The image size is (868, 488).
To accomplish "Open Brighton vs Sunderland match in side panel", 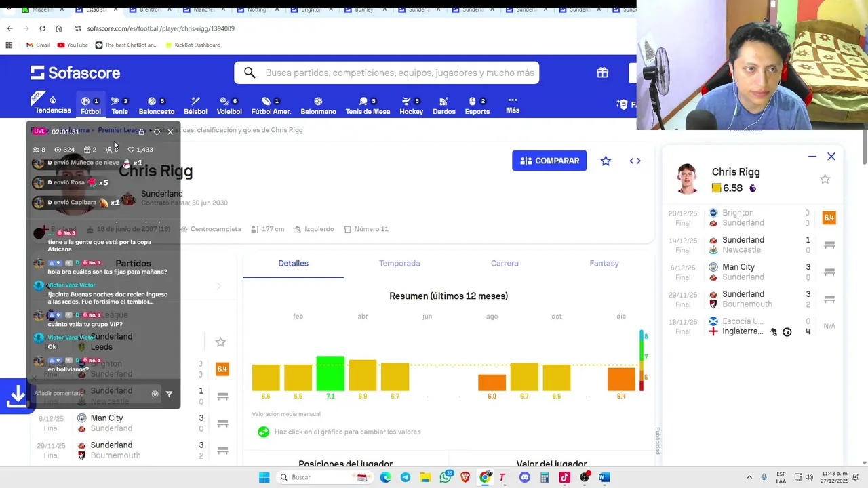I will (x=751, y=218).
